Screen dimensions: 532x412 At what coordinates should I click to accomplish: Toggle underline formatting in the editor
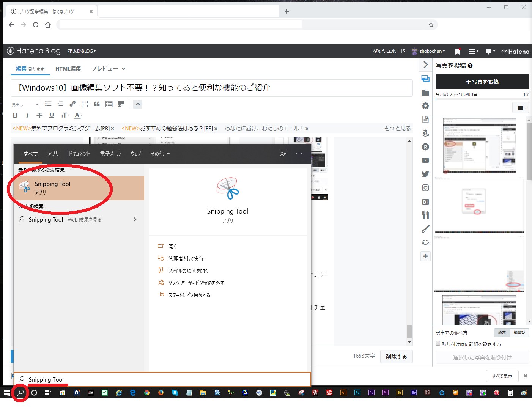click(x=52, y=115)
